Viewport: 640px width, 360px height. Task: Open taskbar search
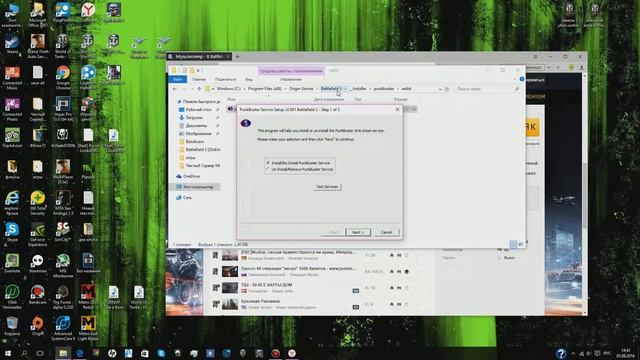coord(24,353)
